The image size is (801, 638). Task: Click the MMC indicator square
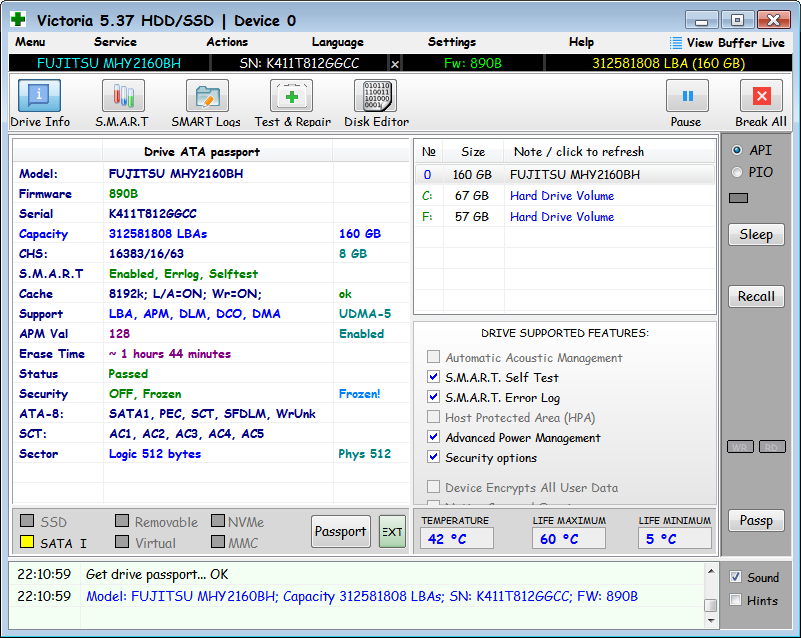218,541
